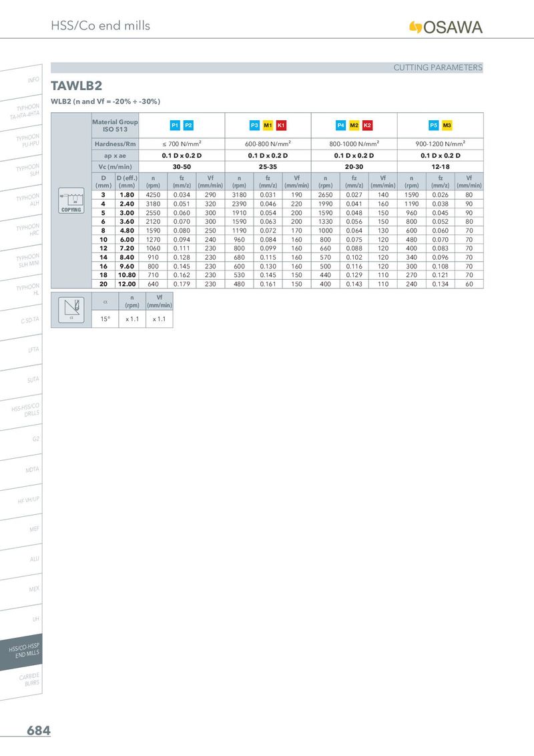Click the 'Vc (m/min)' row label
Screen dimensions: 534x756
tap(115, 167)
